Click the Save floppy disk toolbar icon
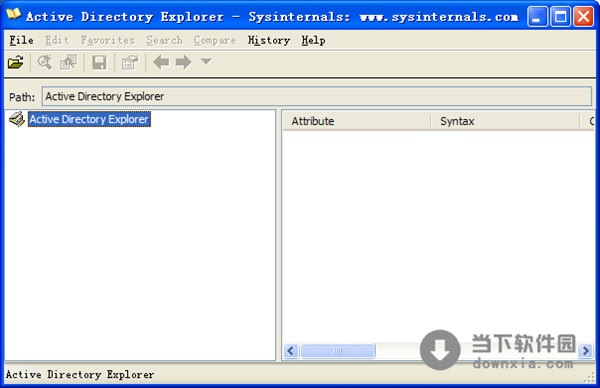The height and width of the screenshot is (388, 600). click(x=99, y=62)
